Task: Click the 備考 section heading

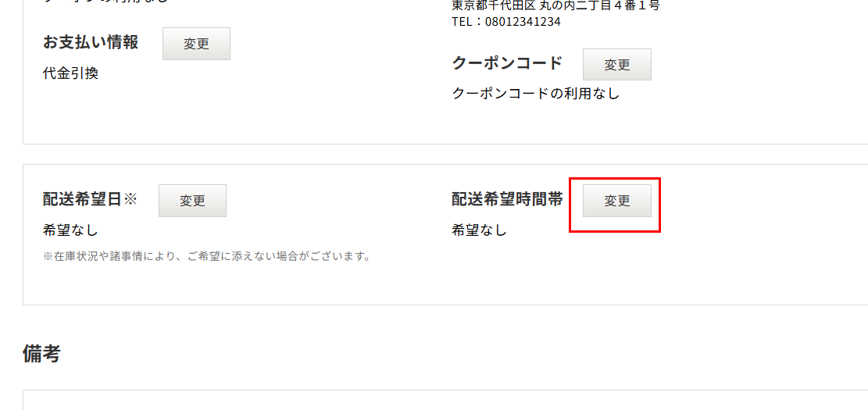Action: coord(41,353)
